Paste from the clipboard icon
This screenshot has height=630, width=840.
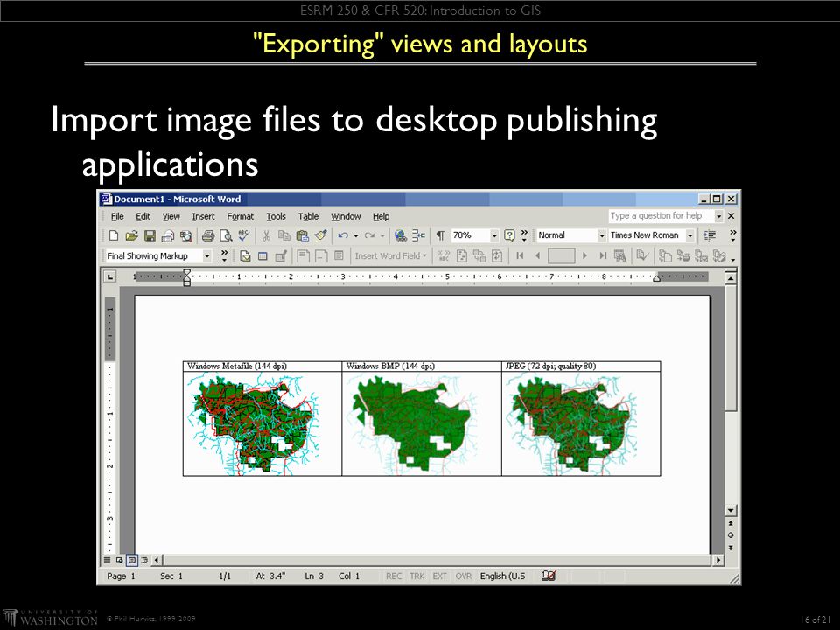[302, 235]
